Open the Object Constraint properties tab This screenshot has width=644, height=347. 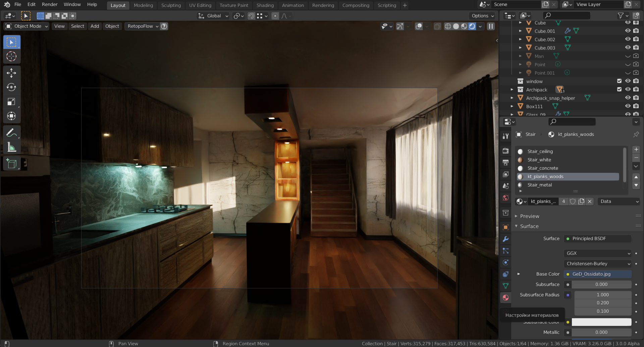click(505, 274)
